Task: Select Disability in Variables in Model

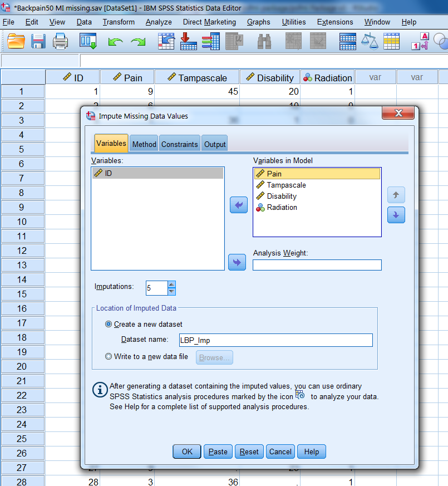Action: pyautogui.click(x=317, y=196)
